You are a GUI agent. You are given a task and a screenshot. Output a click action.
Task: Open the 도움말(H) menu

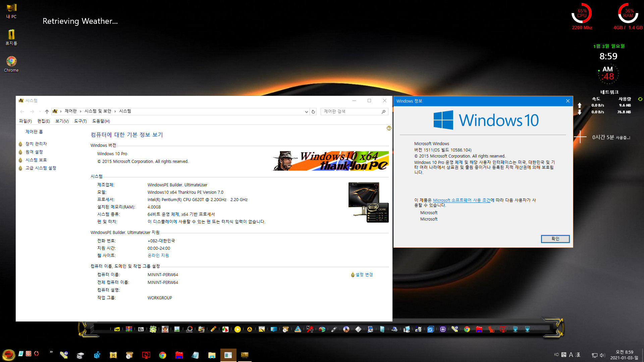[x=101, y=121]
